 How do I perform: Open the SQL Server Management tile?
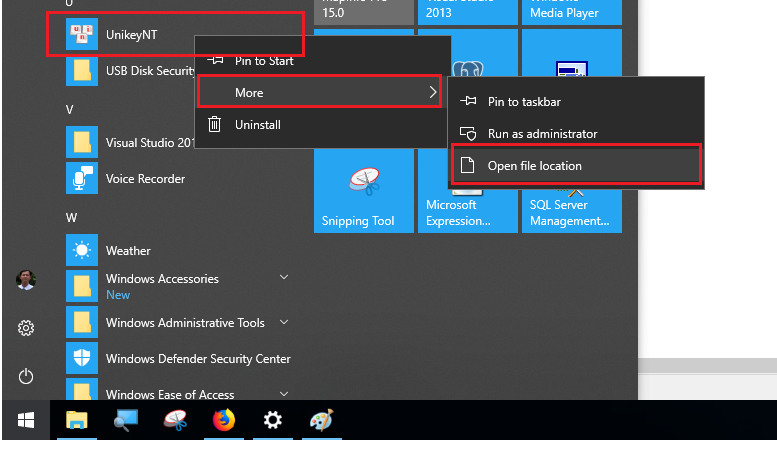coord(572,211)
